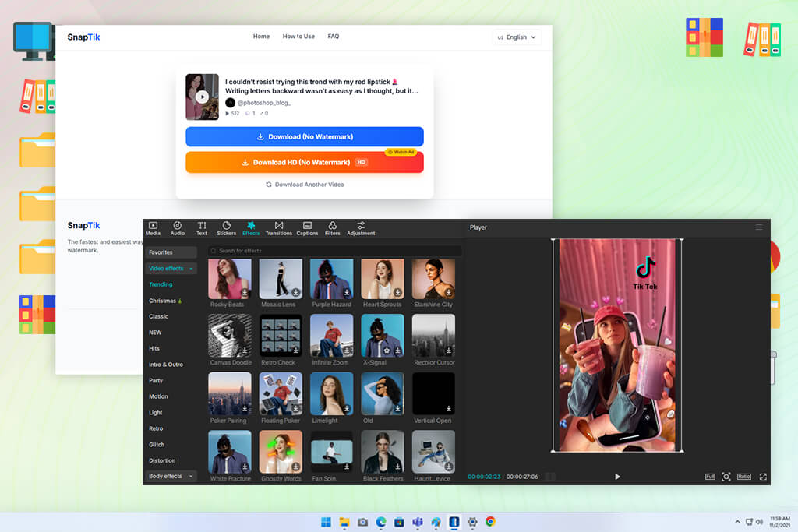Click Download (No Watermark) button in SnapTik
The width and height of the screenshot is (798, 532).
tap(305, 136)
